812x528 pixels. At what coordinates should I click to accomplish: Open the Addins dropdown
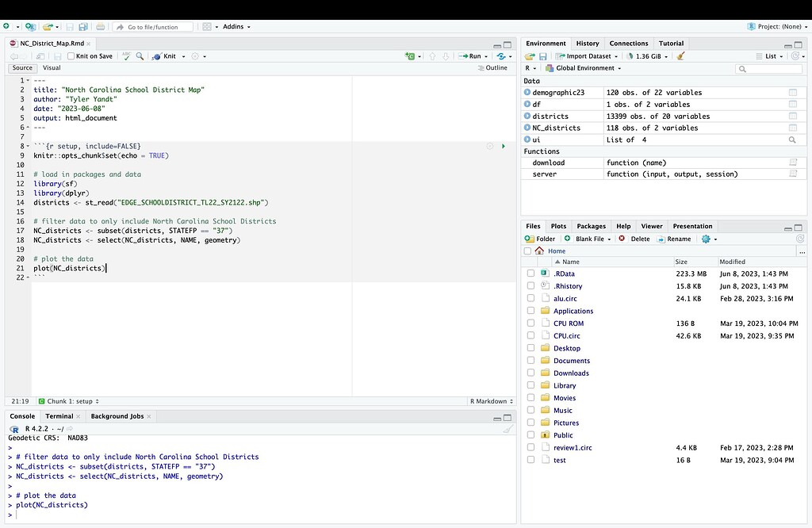pyautogui.click(x=236, y=26)
